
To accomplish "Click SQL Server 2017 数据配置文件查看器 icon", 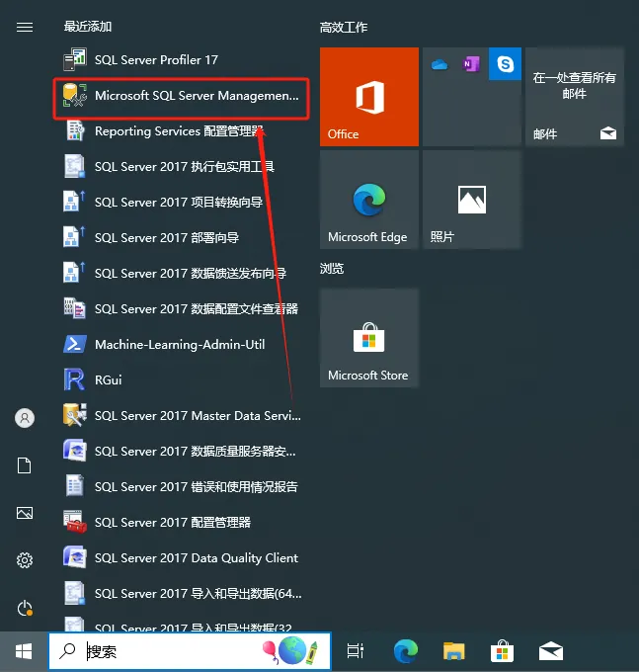I will (75, 308).
